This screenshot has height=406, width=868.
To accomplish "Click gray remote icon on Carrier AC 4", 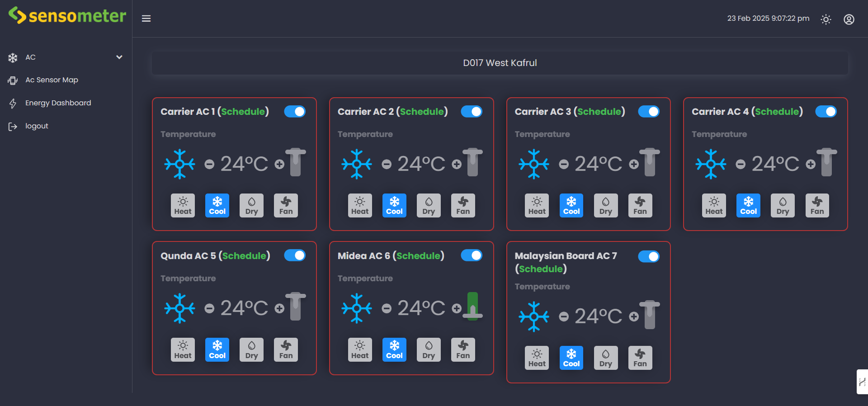I will [x=826, y=162].
